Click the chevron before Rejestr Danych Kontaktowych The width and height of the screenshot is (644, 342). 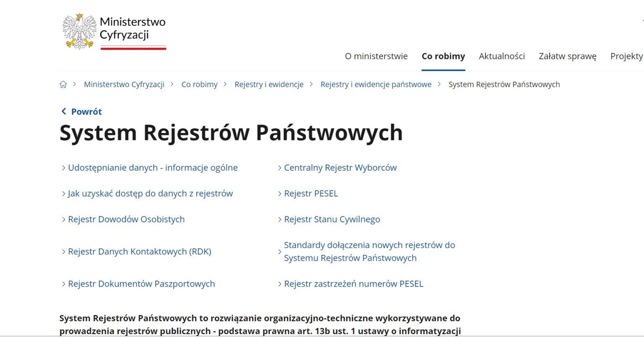(x=64, y=251)
